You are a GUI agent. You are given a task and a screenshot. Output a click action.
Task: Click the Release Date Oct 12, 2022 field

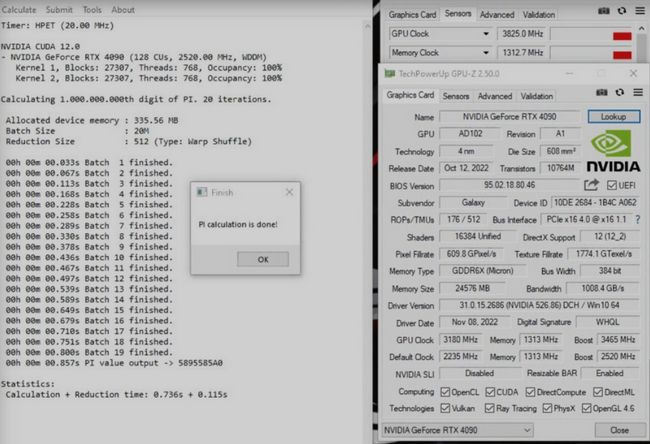pyautogui.click(x=466, y=168)
